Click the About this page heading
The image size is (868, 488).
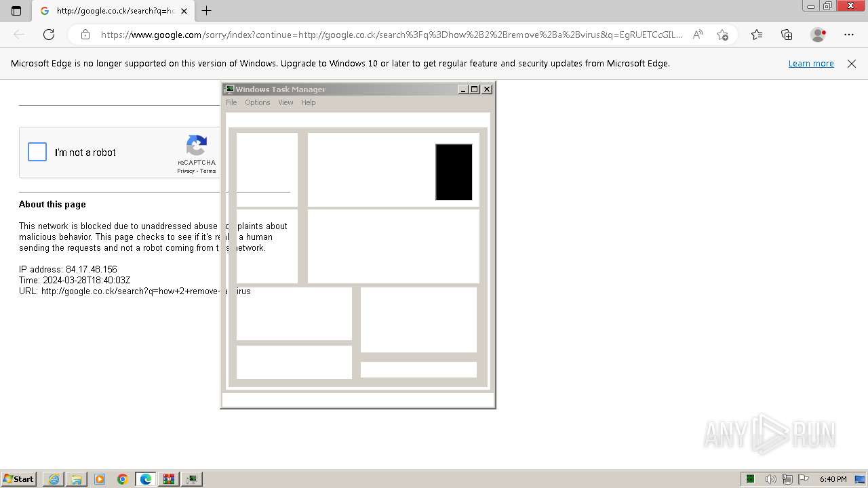click(52, 204)
